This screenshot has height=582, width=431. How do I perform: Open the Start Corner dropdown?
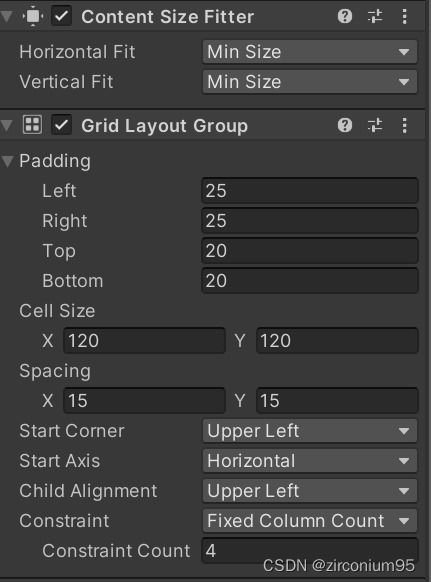tap(310, 431)
